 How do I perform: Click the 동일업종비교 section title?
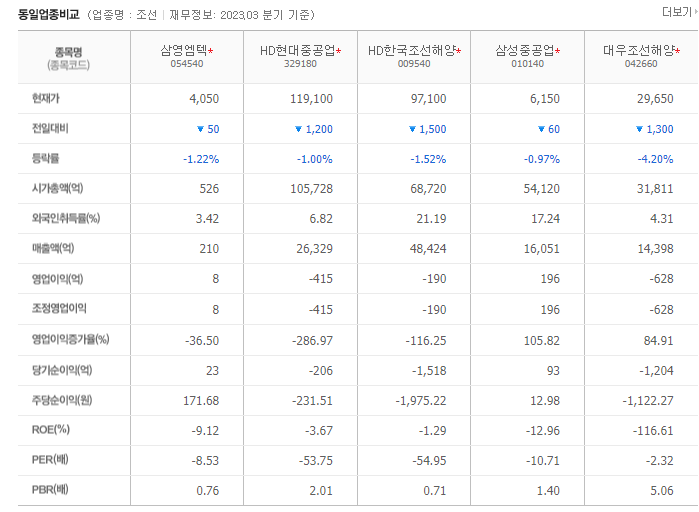click(49, 15)
